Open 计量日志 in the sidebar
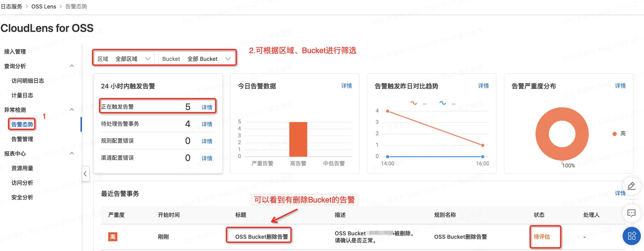The width and height of the screenshot is (644, 251). click(22, 95)
